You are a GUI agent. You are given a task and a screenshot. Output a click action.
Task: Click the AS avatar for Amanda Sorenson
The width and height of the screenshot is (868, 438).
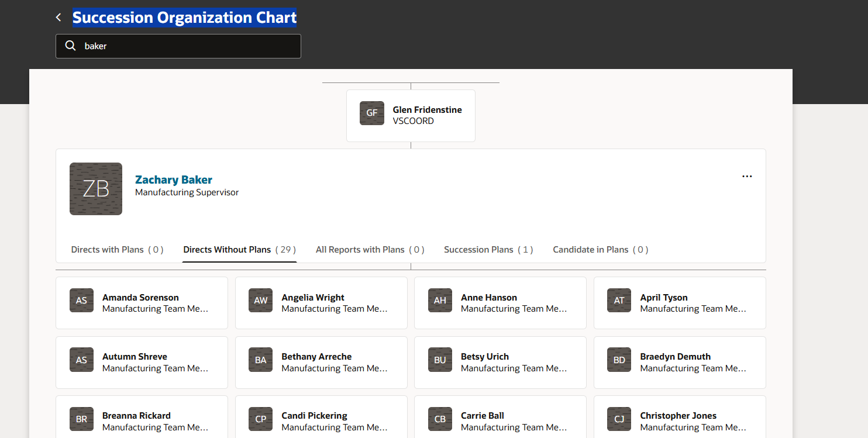tap(81, 301)
